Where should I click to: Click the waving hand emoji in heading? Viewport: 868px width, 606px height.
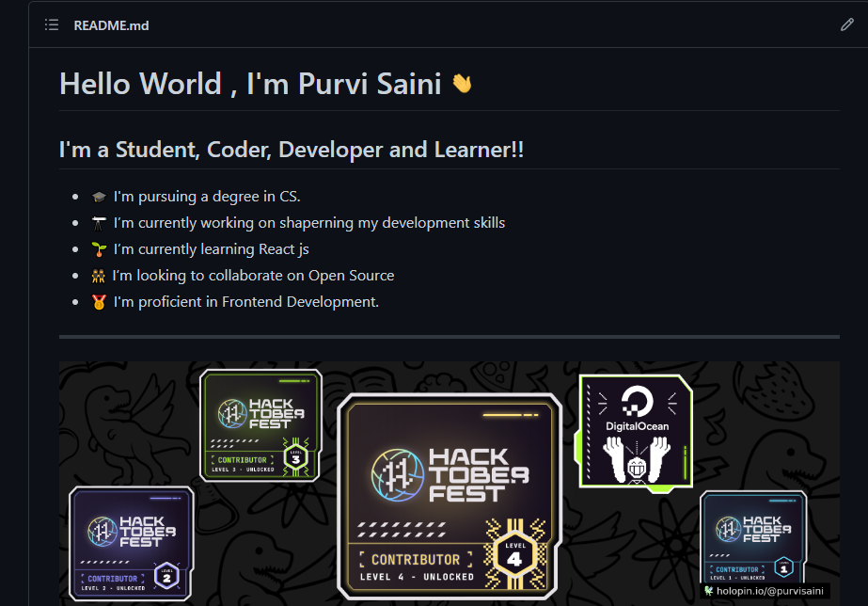462,84
